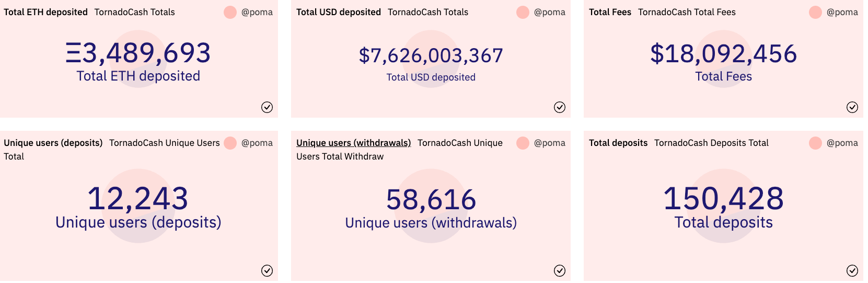Image resolution: width=868 pixels, height=283 pixels.
Task: Open the bold "Unique users (deposits)" header title
Action: [53, 143]
